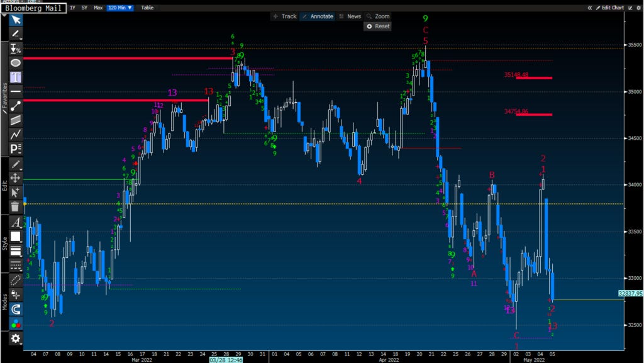Click the checkmark icon beside Edit Chart
Image resolution: width=644 pixels, height=363 pixels.
630,8
